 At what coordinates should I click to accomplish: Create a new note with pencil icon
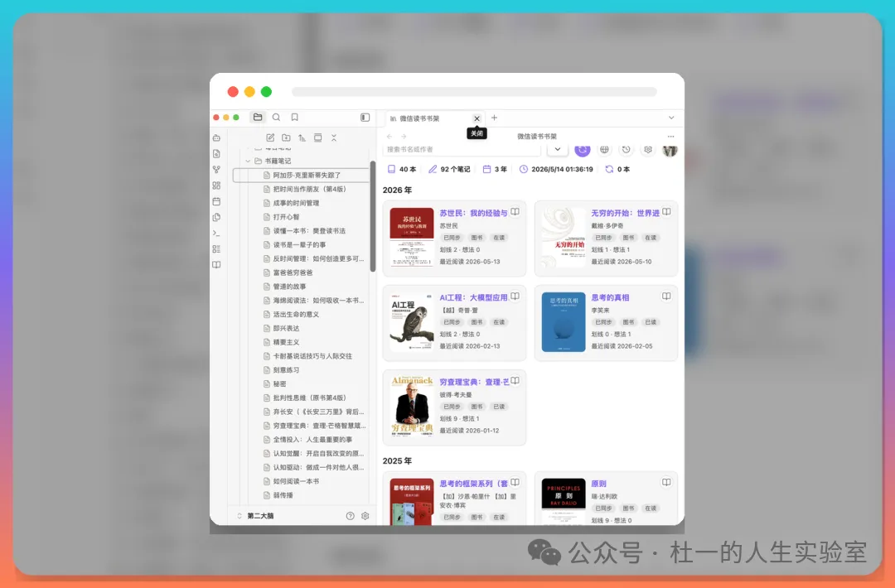(270, 137)
